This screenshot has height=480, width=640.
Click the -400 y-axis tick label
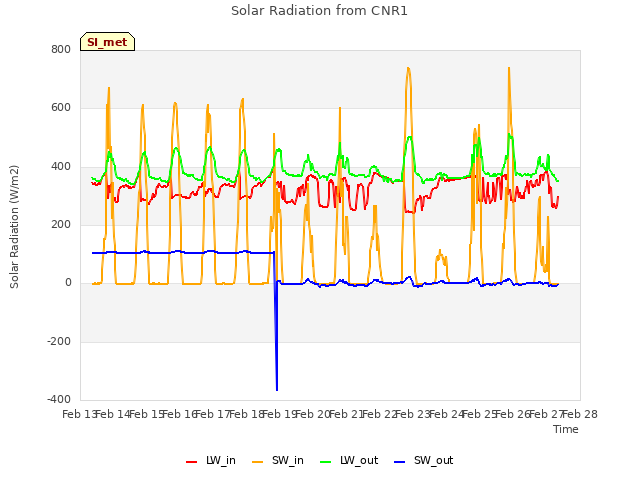59,399
